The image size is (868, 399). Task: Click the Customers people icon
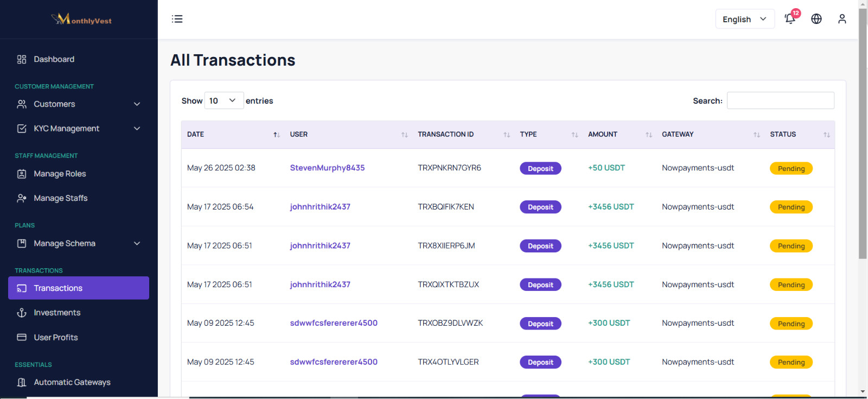click(22, 104)
